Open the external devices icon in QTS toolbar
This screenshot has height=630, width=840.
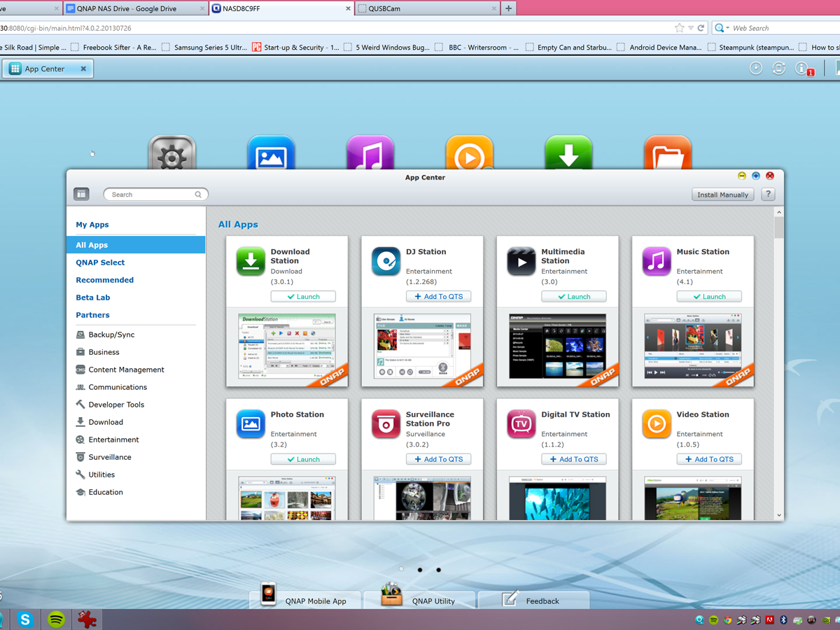[x=778, y=69]
